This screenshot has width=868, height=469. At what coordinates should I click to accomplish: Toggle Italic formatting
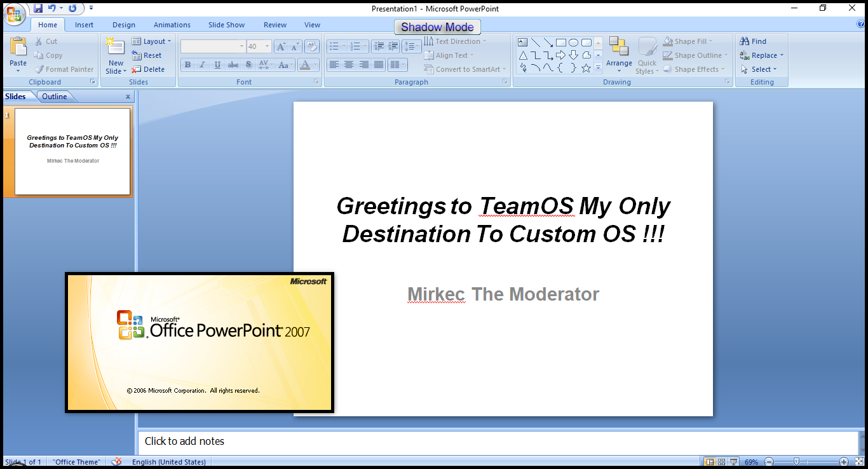[x=203, y=65]
